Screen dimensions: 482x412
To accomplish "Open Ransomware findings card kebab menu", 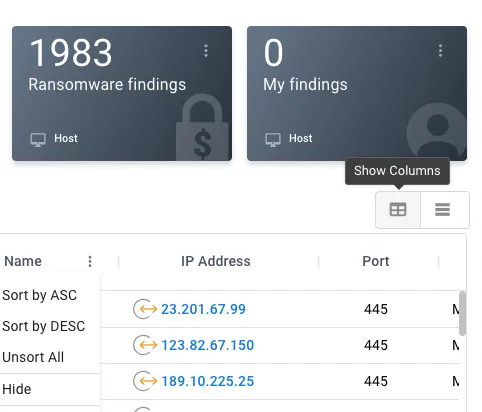I will [x=206, y=51].
